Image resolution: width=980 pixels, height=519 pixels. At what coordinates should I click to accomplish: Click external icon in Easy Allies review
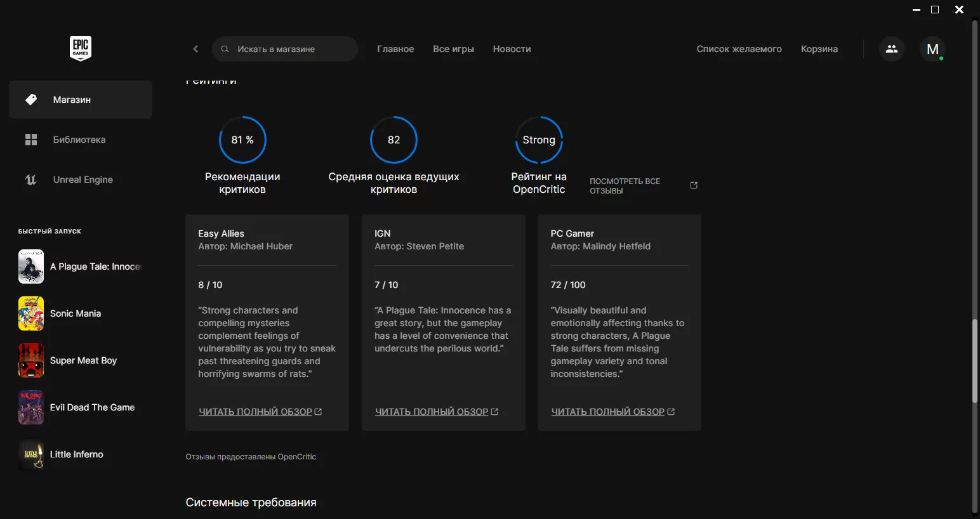pyautogui.click(x=318, y=412)
